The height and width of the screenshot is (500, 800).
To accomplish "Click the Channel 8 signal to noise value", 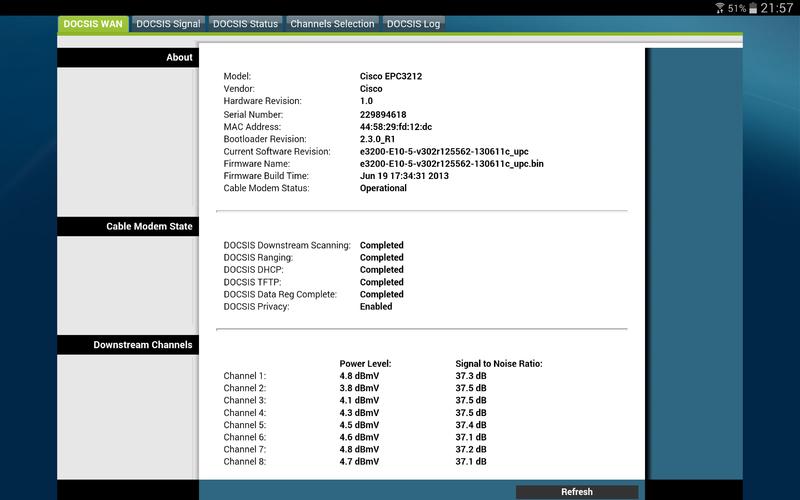I will pos(471,462).
